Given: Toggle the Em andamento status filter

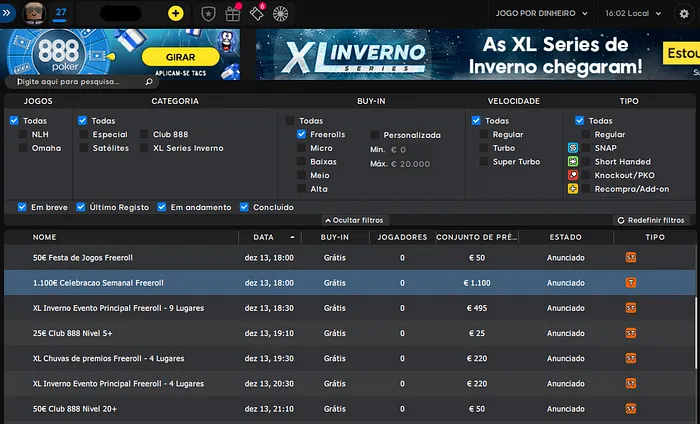Looking at the screenshot, I should (162, 207).
